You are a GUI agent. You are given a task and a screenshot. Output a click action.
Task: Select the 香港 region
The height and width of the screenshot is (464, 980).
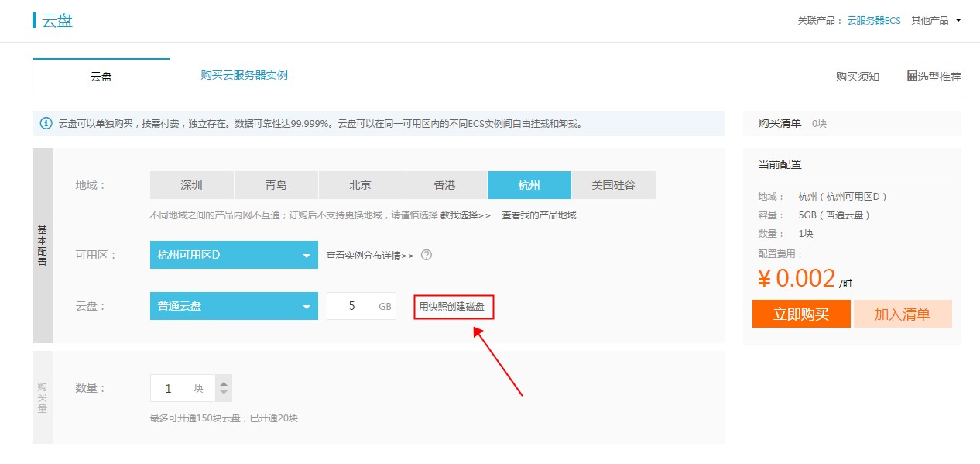[444, 185]
